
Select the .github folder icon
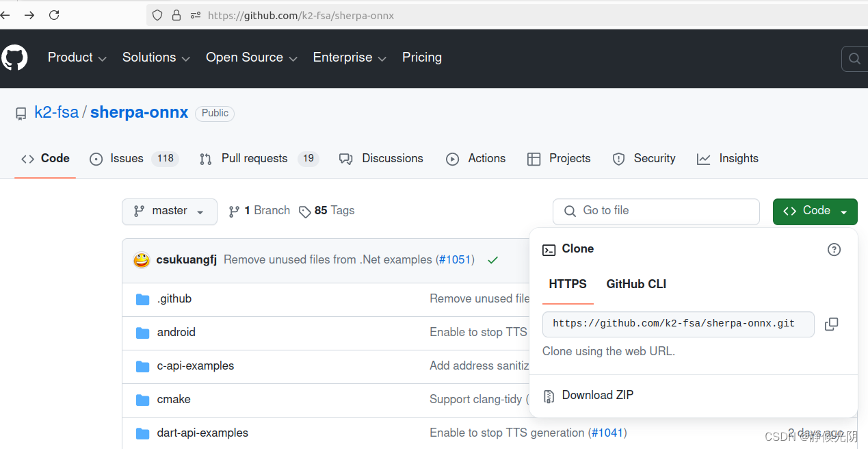click(x=142, y=299)
